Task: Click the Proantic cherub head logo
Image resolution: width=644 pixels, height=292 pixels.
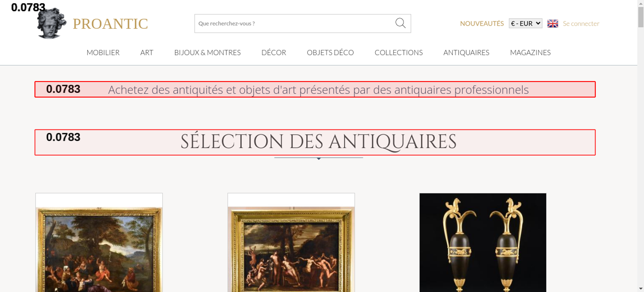Action: point(52,23)
